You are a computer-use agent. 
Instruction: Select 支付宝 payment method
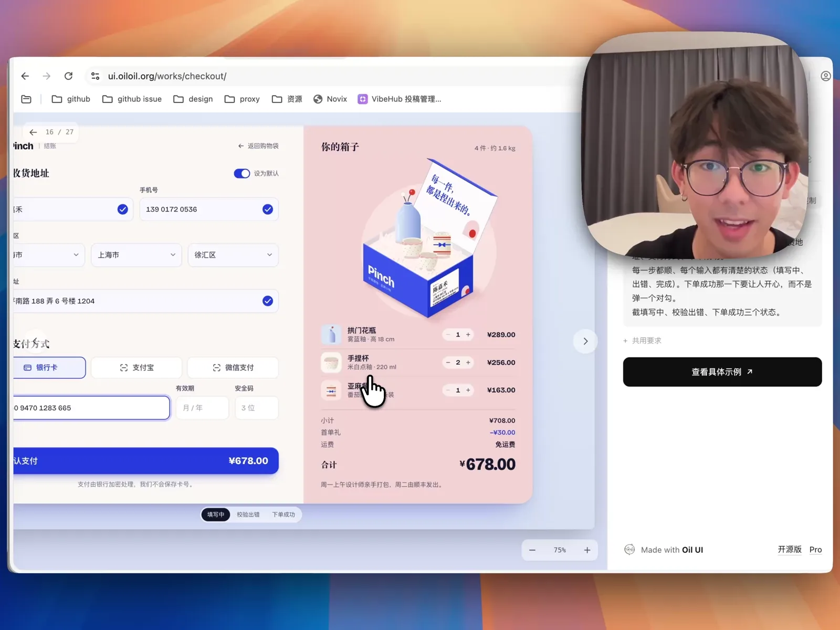(x=136, y=367)
